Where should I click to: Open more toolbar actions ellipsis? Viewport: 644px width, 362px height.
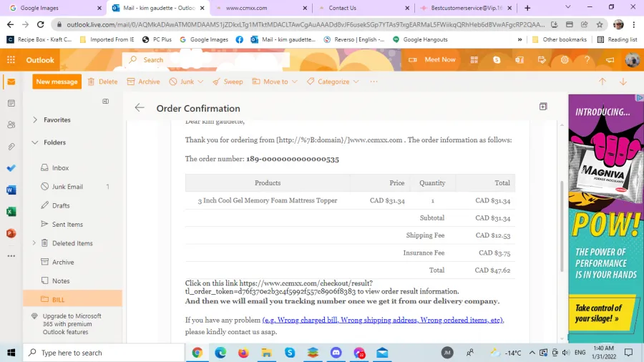click(374, 82)
